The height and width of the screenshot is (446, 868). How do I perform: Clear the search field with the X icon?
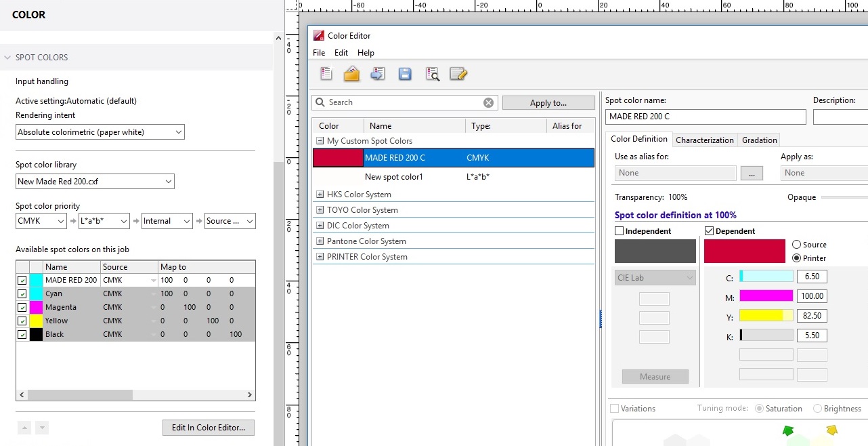(x=488, y=102)
